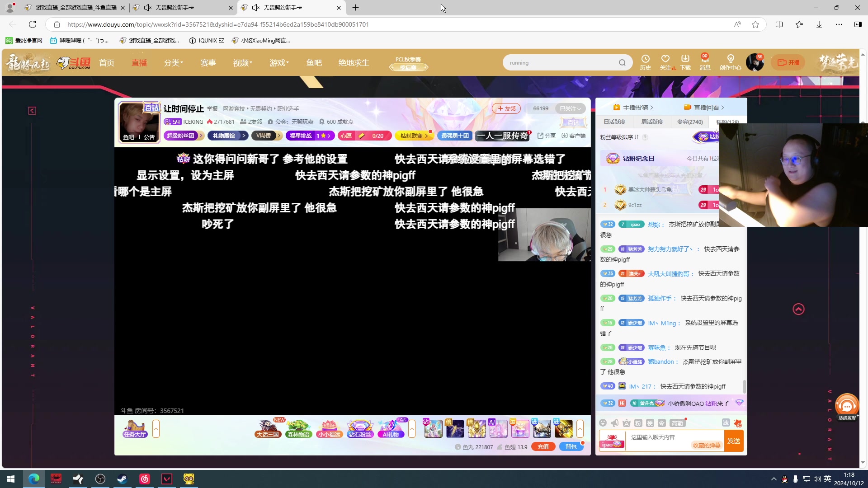
Task: Open 活动客服 customer service bubble
Action: click(847, 407)
